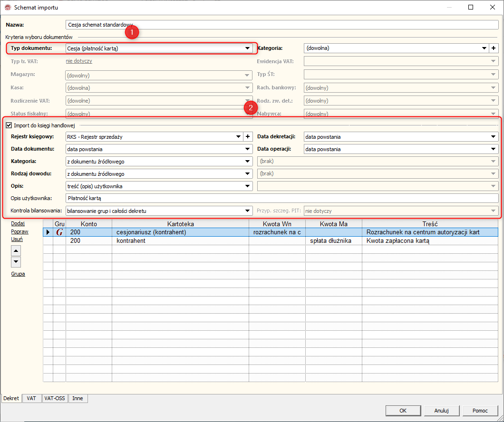504x422 pixels.
Task: Click cell Kwota zapłacona kartą
Action: (430, 240)
